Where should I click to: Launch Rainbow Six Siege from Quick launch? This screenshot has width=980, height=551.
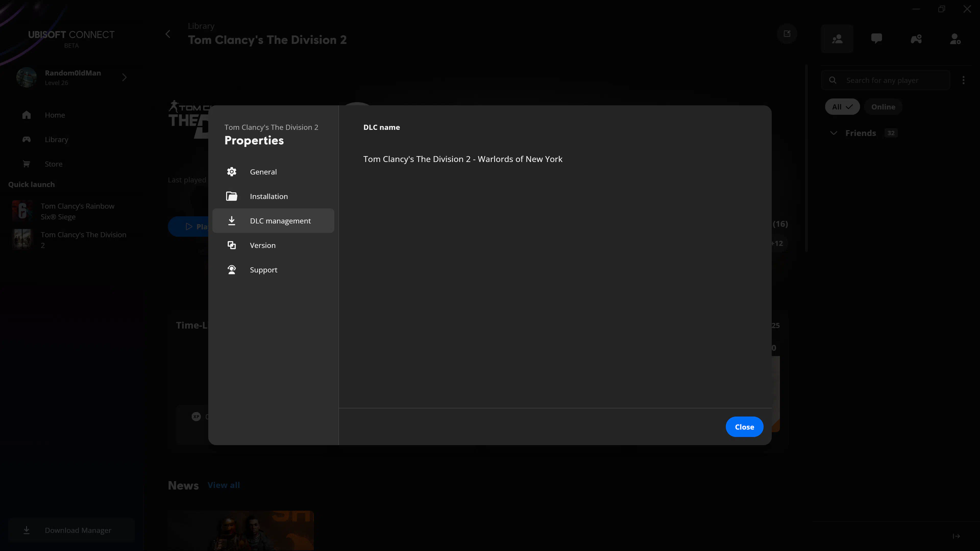point(71,211)
